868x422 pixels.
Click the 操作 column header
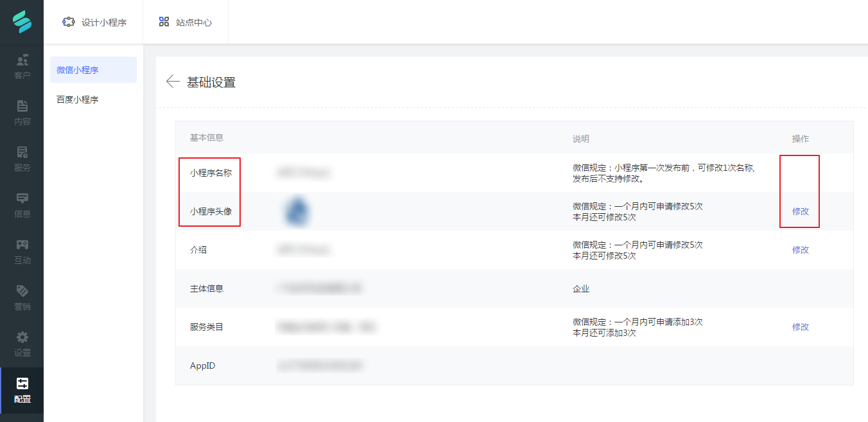(801, 139)
